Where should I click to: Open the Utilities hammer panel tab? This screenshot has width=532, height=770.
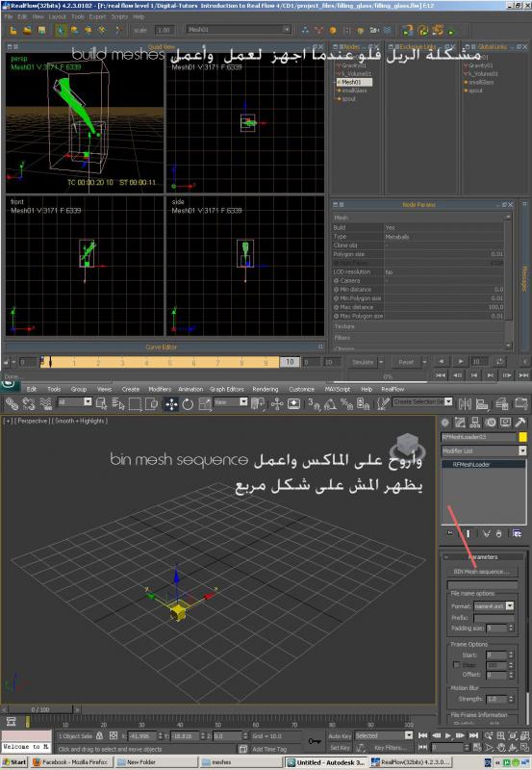point(520,423)
